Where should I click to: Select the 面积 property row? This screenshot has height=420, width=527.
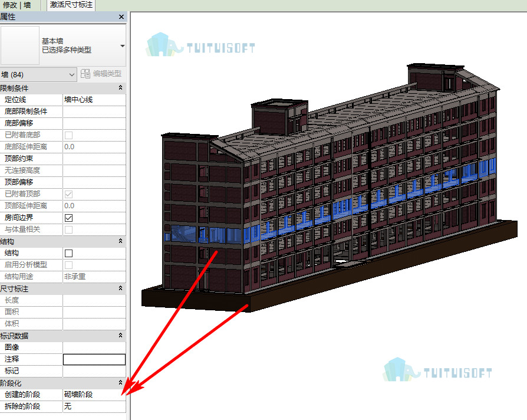(x=63, y=311)
